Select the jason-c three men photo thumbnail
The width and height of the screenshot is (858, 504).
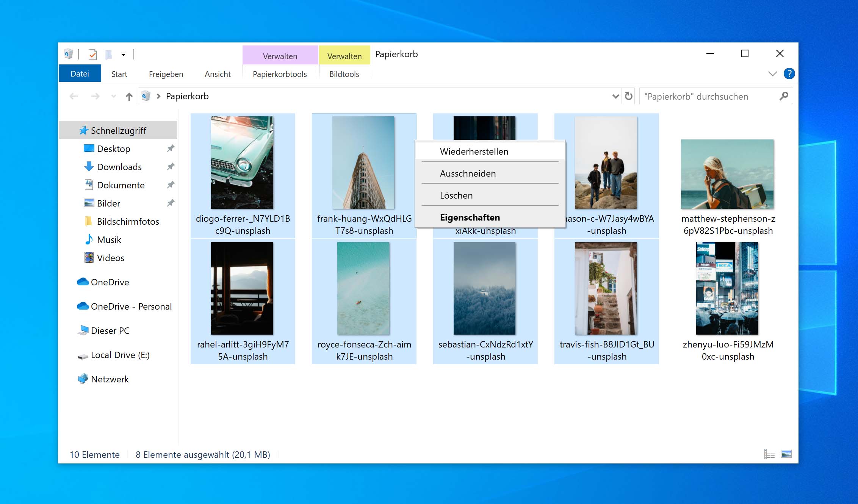tap(606, 163)
